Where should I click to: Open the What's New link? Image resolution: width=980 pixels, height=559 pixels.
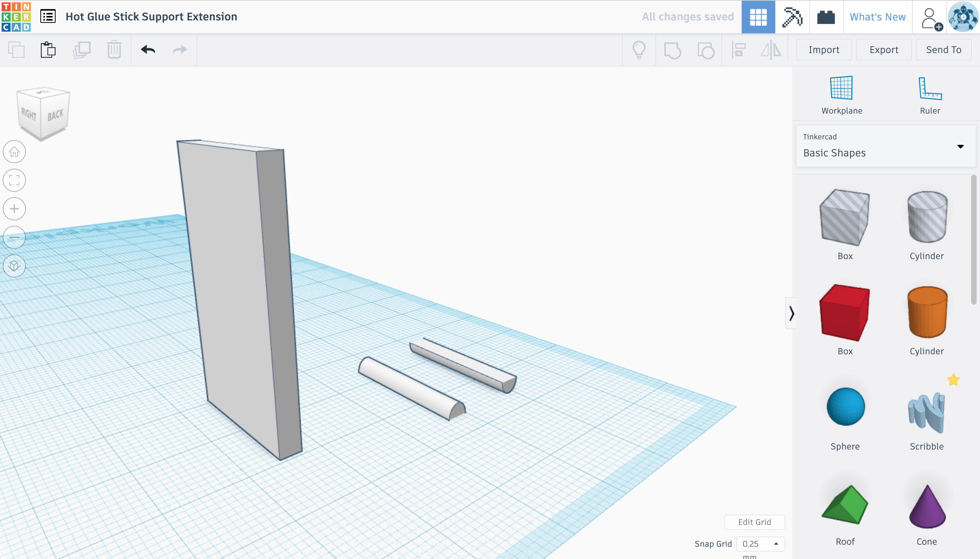[878, 17]
